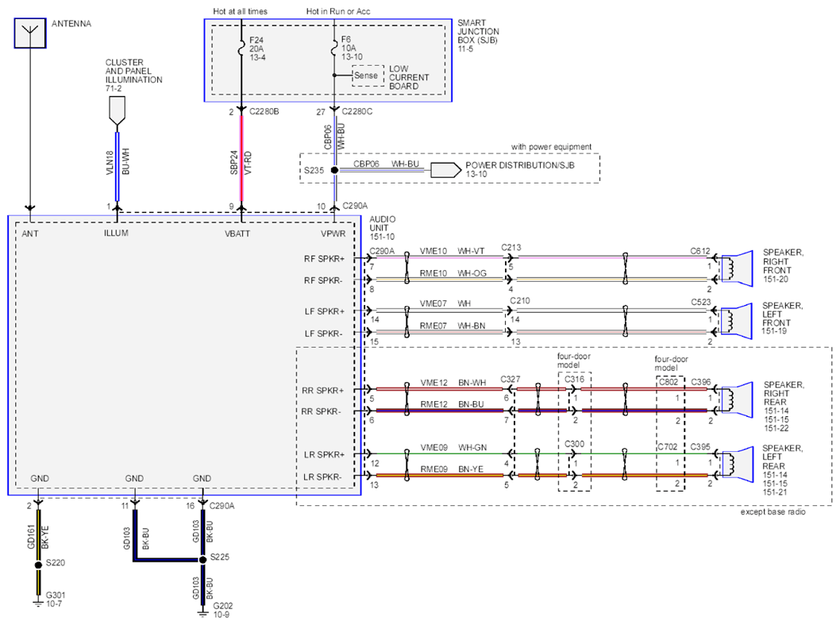840x625 pixels.
Task: Click the RME07 circuit label
Action: tap(433, 326)
